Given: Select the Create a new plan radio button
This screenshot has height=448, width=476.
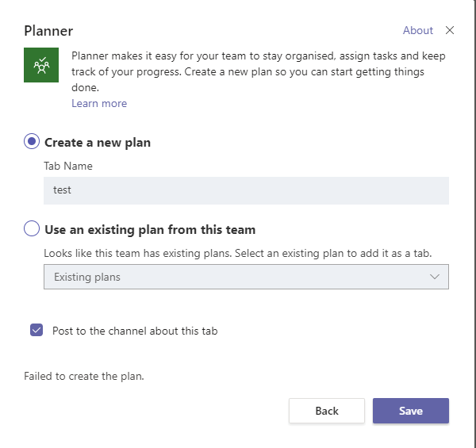Looking at the screenshot, I should [32, 142].
